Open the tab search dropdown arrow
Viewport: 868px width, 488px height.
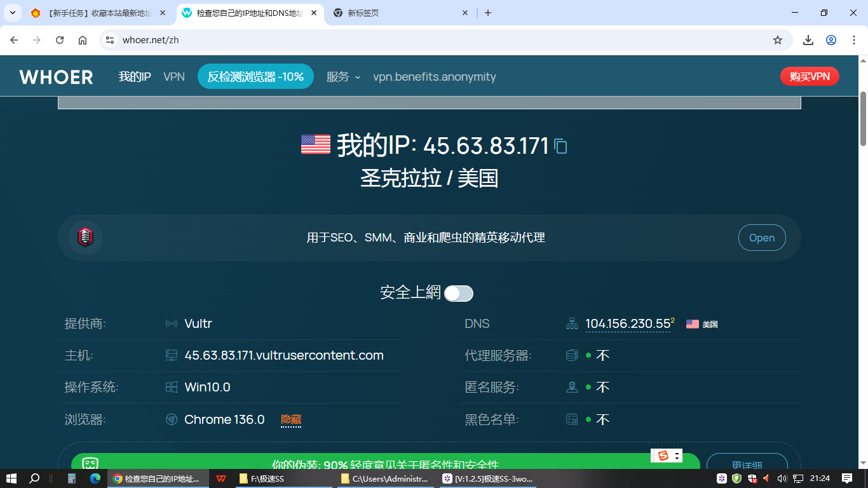pos(12,13)
